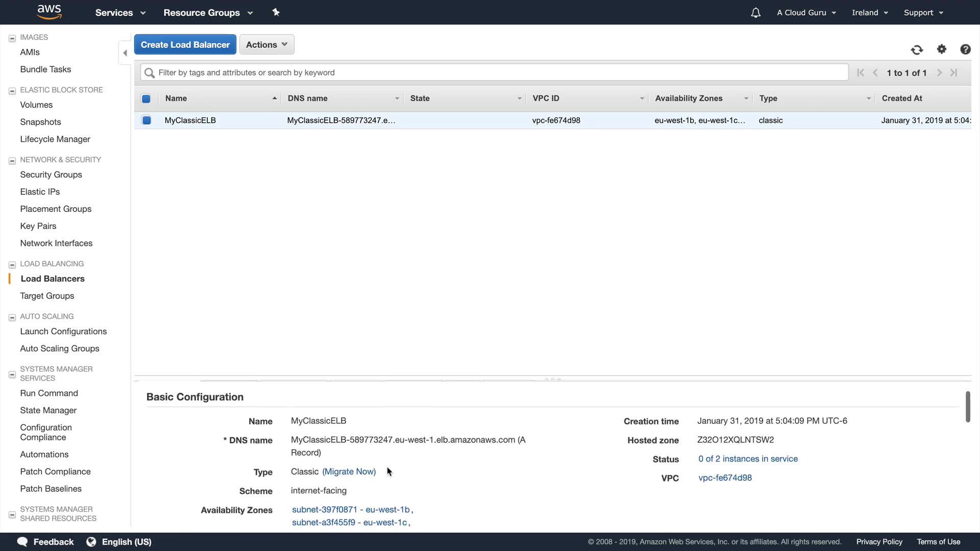Open the Ireland region dropdown
This screenshot has width=980, height=551.
(x=870, y=13)
